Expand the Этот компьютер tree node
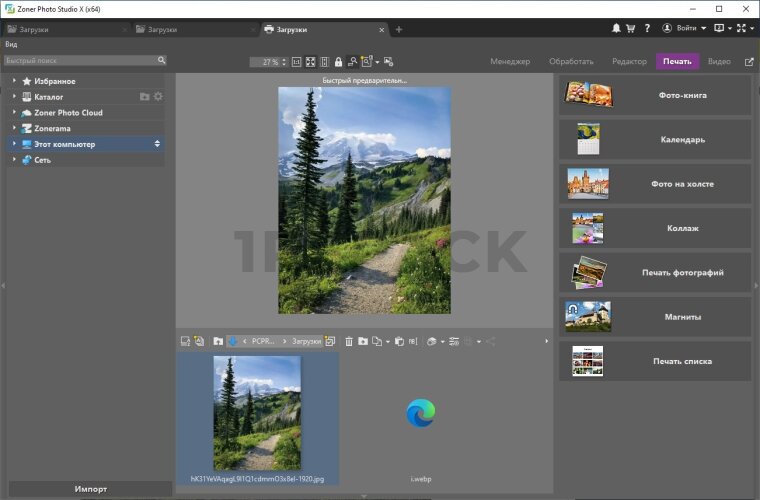Screen dimensions: 760x500 tap(14, 145)
